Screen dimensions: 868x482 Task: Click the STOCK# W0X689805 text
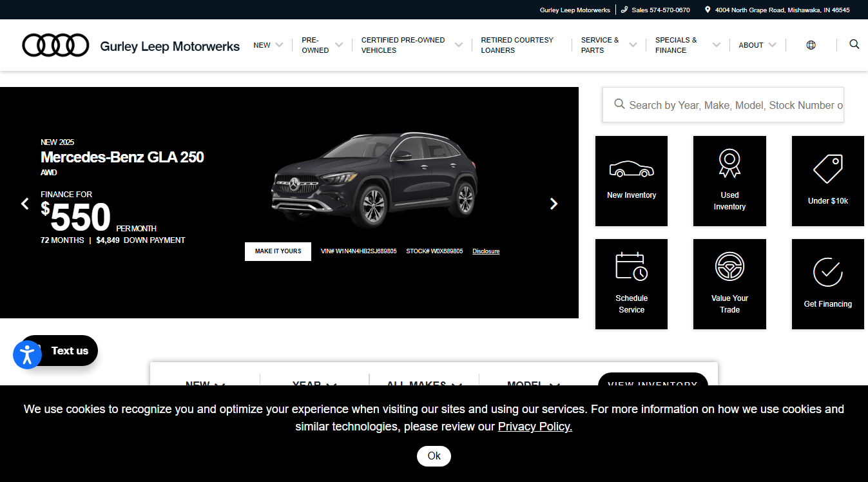(x=434, y=251)
